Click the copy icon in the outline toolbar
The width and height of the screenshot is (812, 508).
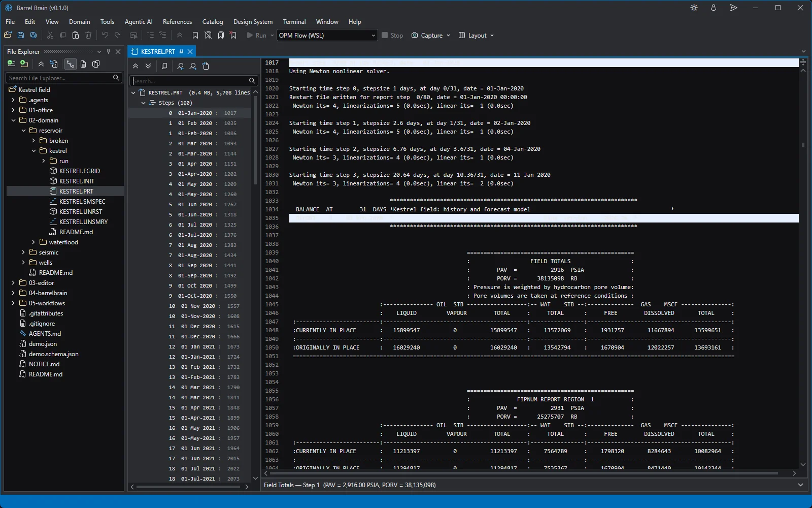click(x=164, y=66)
